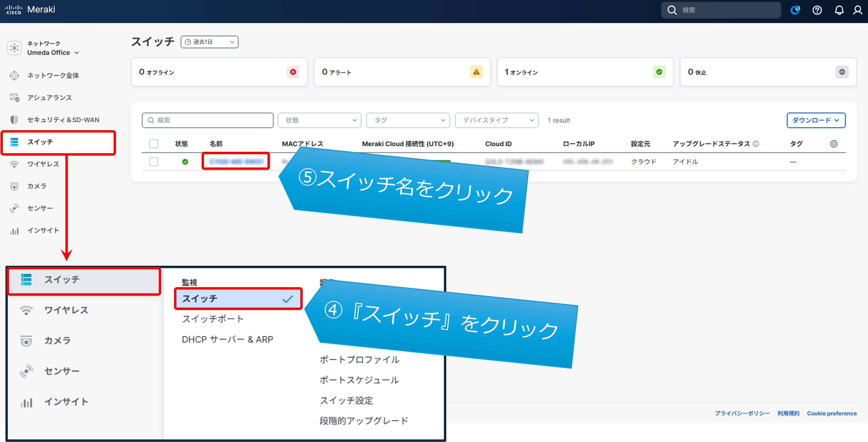Select DHCP サーバー & ARP menu item
The image size is (868, 442).
coord(228,339)
